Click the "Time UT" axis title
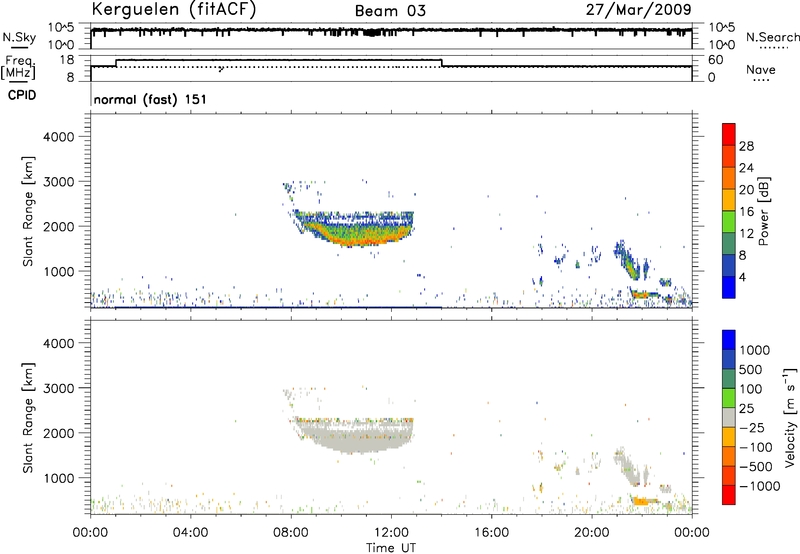The width and height of the screenshot is (800, 554). 391,548
